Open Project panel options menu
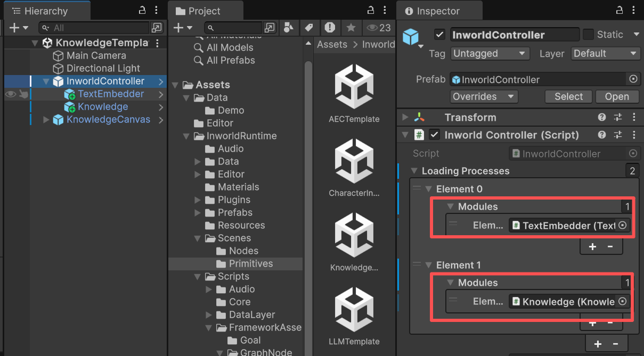This screenshot has width=644, height=356. point(385,10)
